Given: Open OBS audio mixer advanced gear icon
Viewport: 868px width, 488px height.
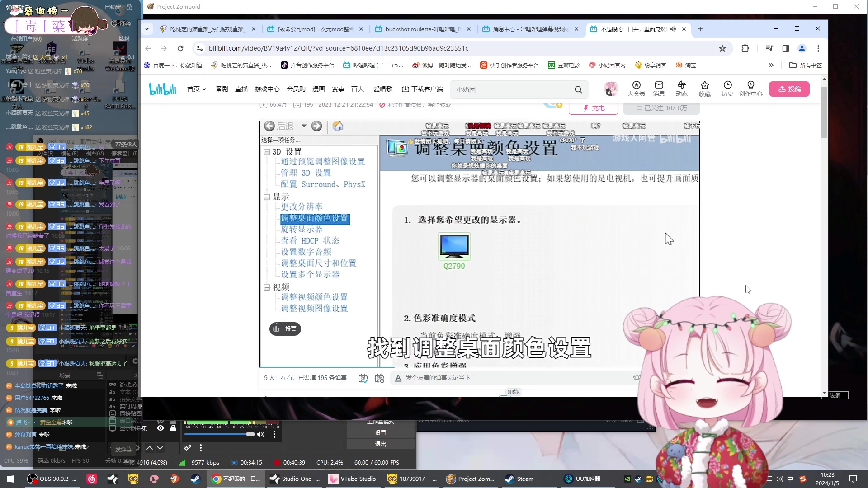Looking at the screenshot, I should click(188, 448).
